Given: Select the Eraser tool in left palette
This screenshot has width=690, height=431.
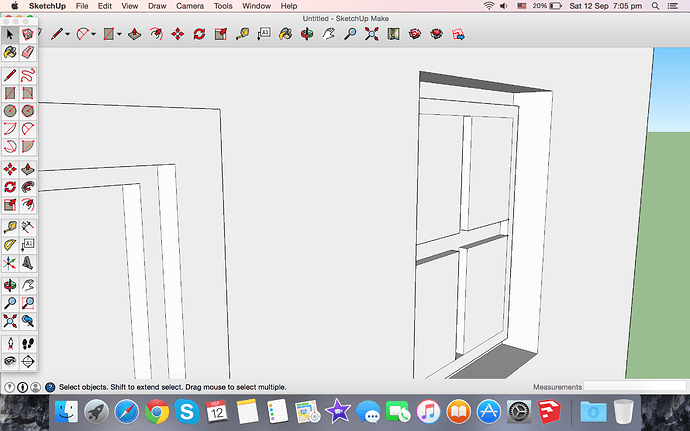Looking at the screenshot, I should (28, 52).
